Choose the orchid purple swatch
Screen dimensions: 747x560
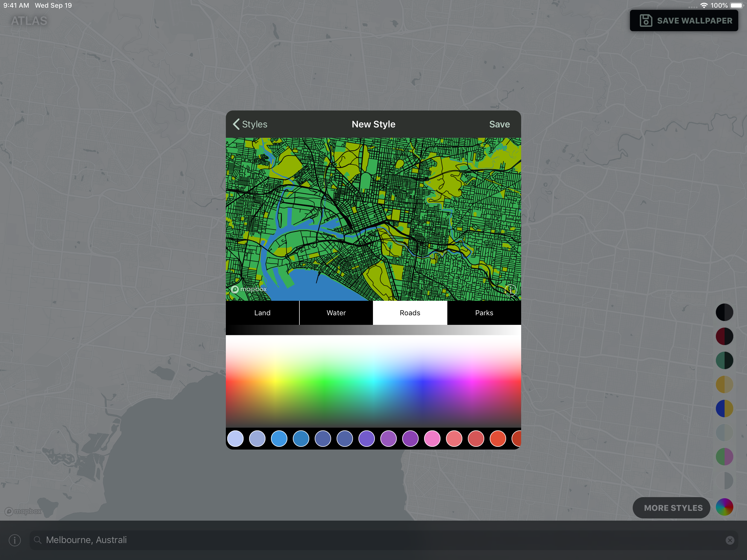pos(388,438)
